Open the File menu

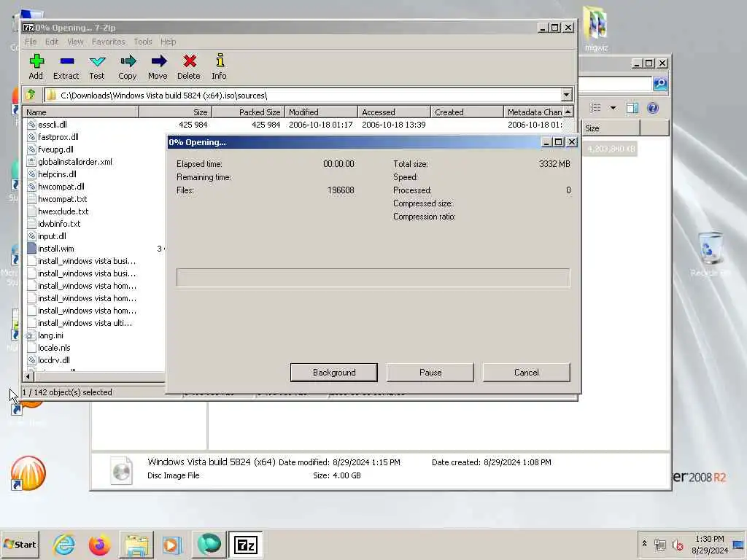(x=31, y=42)
